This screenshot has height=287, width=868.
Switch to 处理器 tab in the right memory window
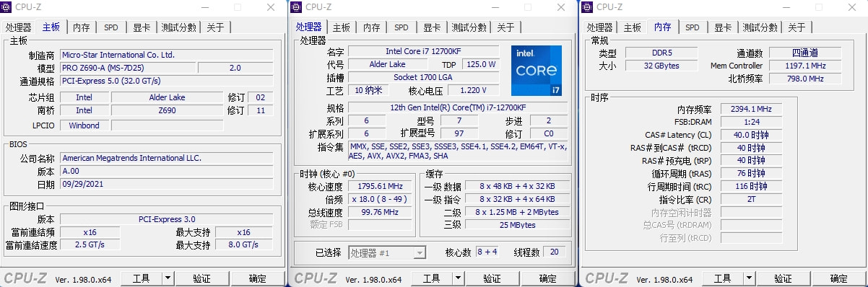click(599, 27)
